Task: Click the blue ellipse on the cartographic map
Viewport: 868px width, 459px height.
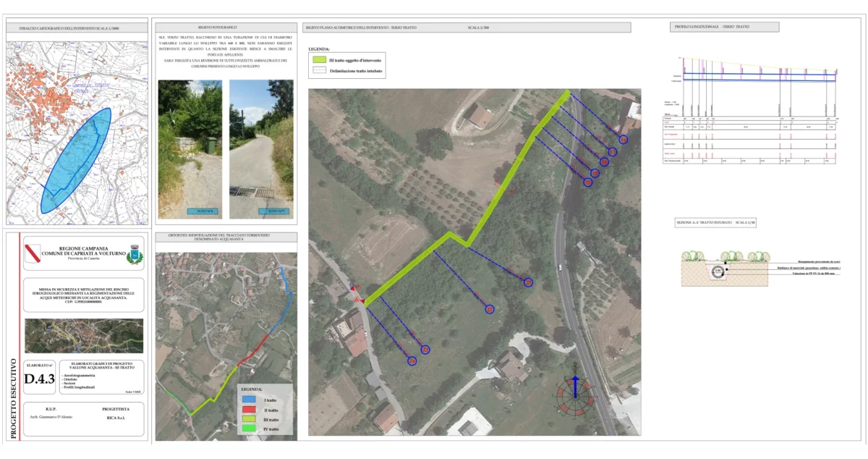Action: [76, 160]
